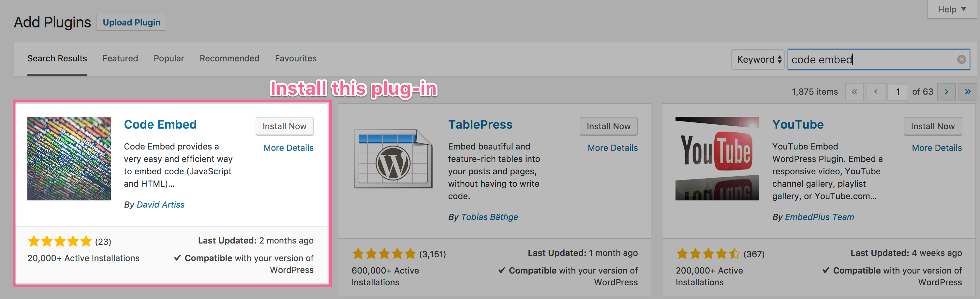The image size is (980, 299).
Task: Switch to the Popular tab
Action: [x=169, y=58]
